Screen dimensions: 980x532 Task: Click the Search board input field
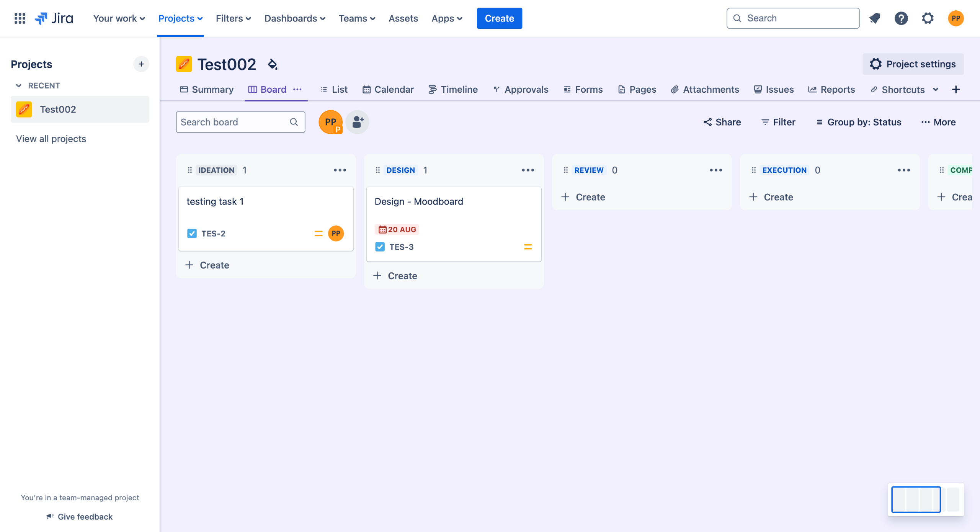tap(234, 122)
